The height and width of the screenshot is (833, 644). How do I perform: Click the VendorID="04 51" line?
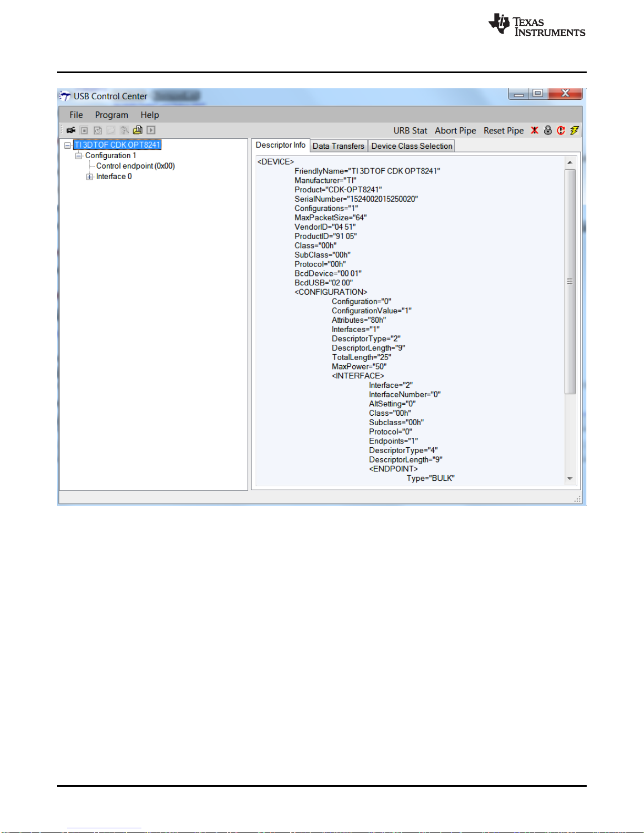[x=325, y=227]
